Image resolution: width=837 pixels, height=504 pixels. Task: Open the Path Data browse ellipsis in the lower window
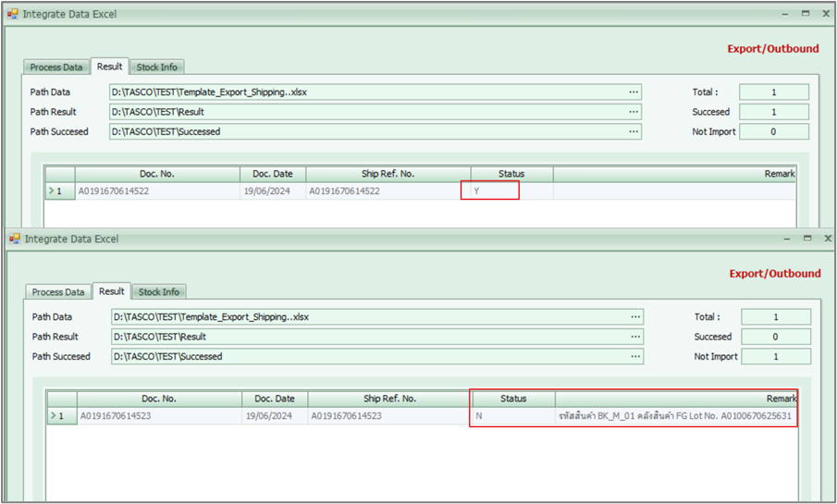pyautogui.click(x=635, y=317)
